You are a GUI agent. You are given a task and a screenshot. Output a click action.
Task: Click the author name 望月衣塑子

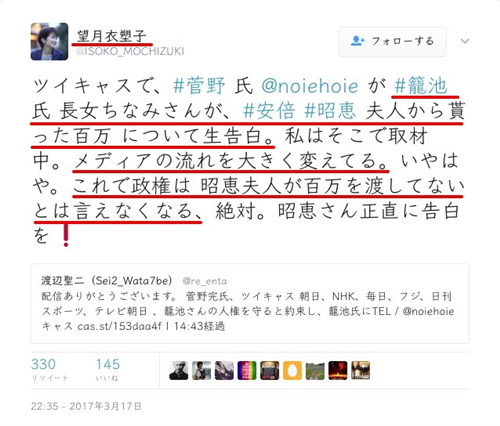112,36
